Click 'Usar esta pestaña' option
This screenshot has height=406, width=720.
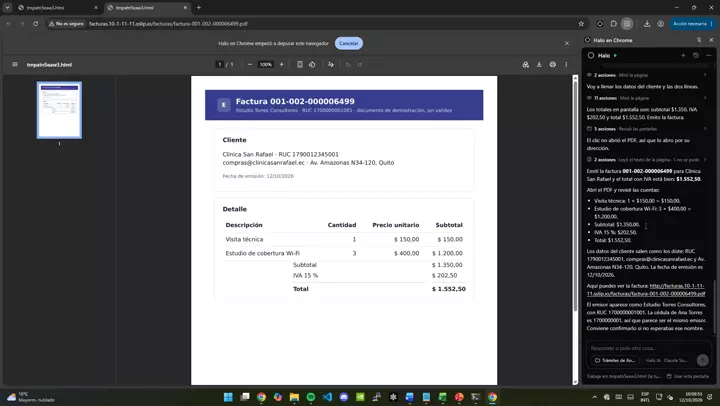click(688, 376)
